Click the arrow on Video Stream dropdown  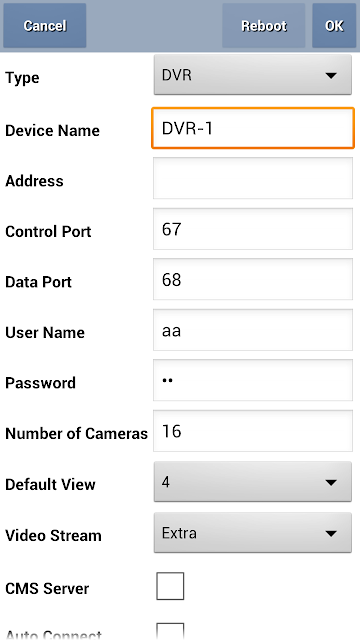coord(331,533)
